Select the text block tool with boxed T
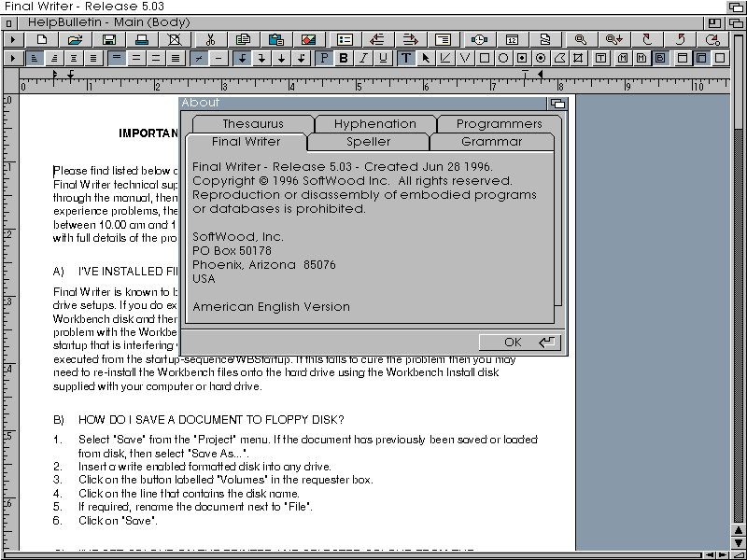The height and width of the screenshot is (560, 747). click(x=600, y=58)
